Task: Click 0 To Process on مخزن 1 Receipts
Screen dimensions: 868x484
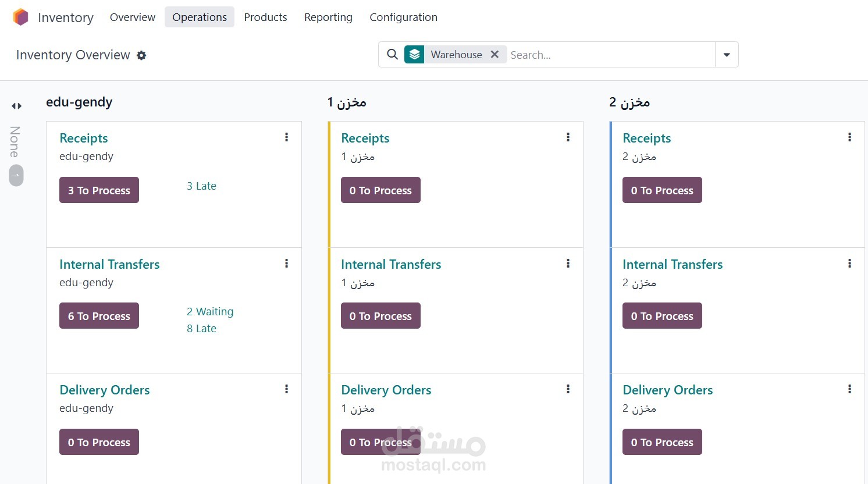Action: click(x=380, y=190)
